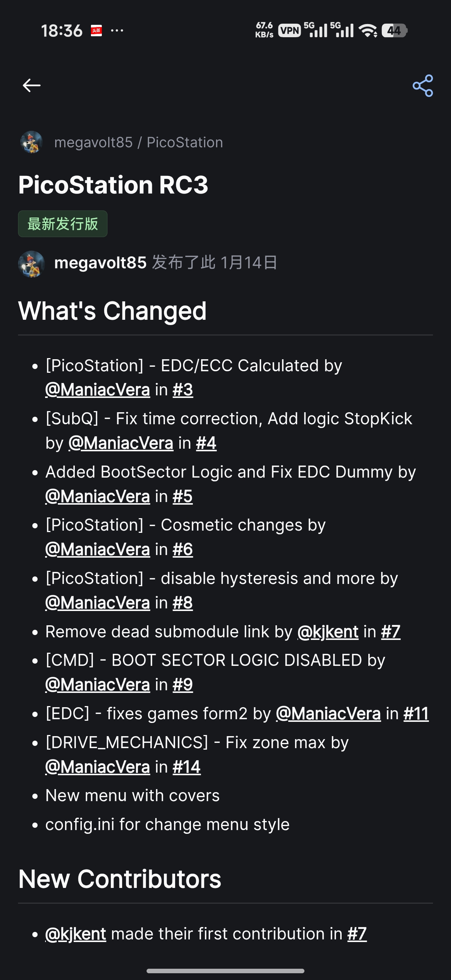Tap the Wi-Fi status icon
Viewport: 451px width, 980px height.
click(368, 30)
